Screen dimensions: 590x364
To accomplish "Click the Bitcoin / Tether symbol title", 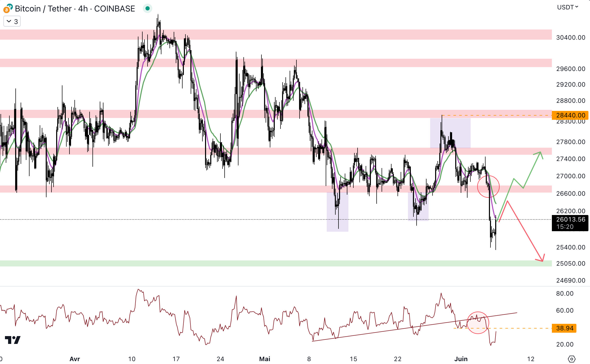I will 75,9.
